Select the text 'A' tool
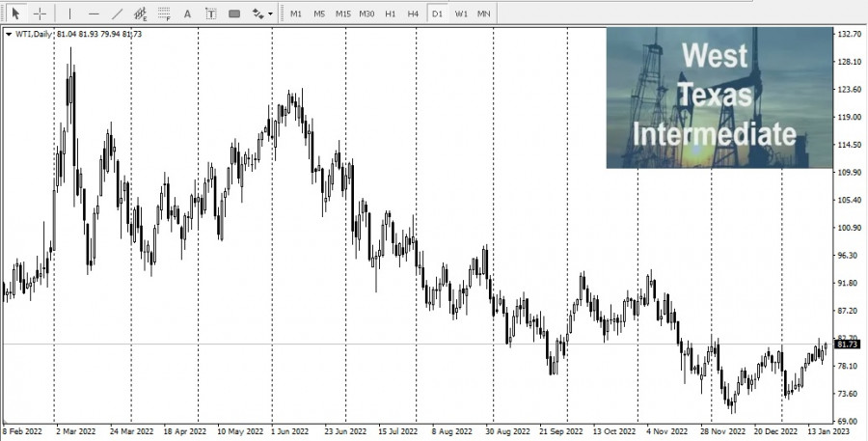868x441 pixels. tap(187, 14)
